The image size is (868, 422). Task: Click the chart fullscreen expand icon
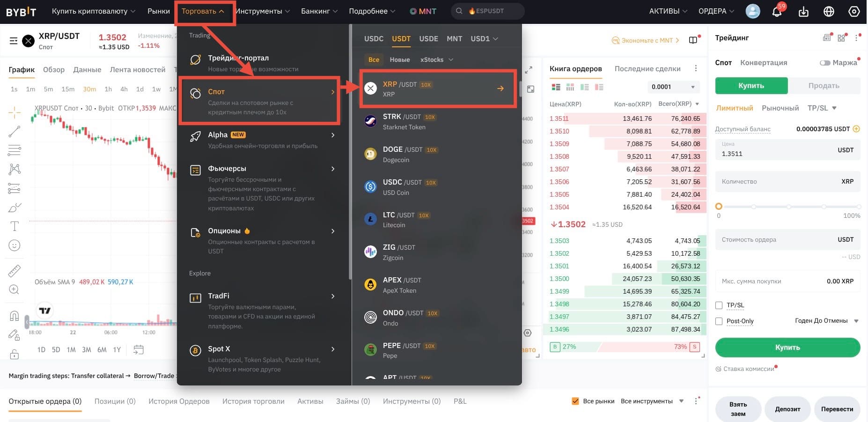(529, 70)
